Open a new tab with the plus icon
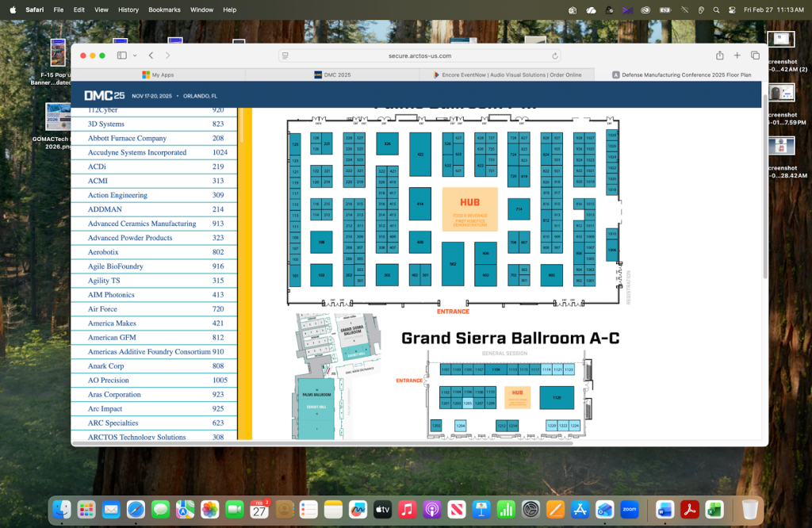This screenshot has height=528, width=812. pyautogui.click(x=737, y=55)
